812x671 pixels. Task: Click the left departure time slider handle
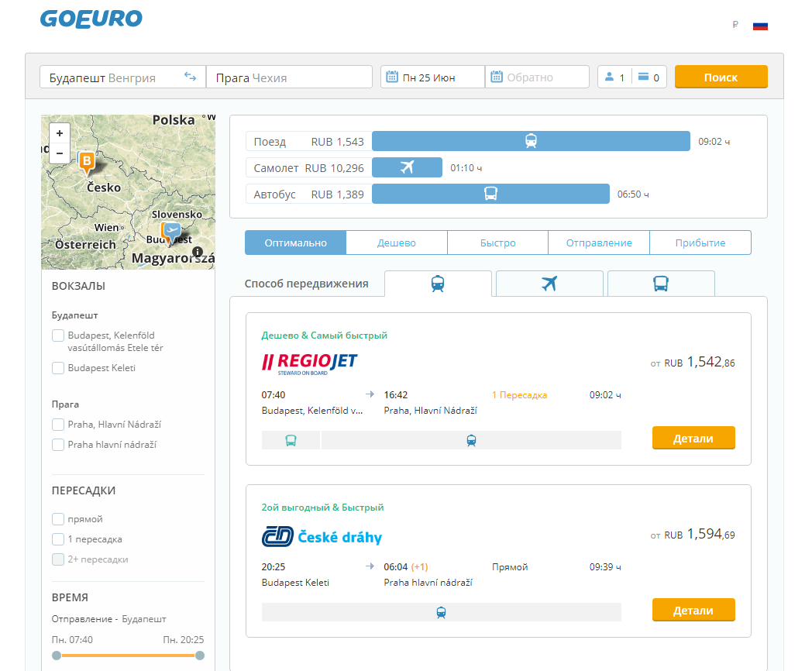click(57, 656)
